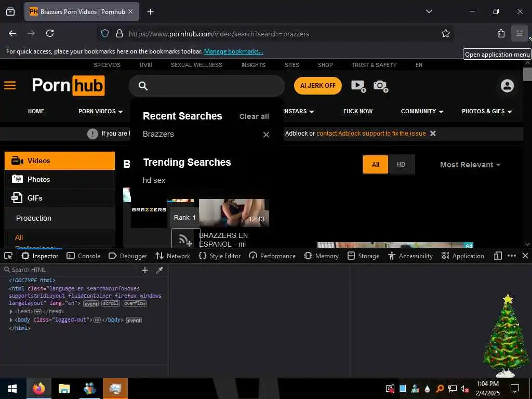Open the Extensions puzzle icon
This screenshot has height=399, width=532.
click(501, 33)
